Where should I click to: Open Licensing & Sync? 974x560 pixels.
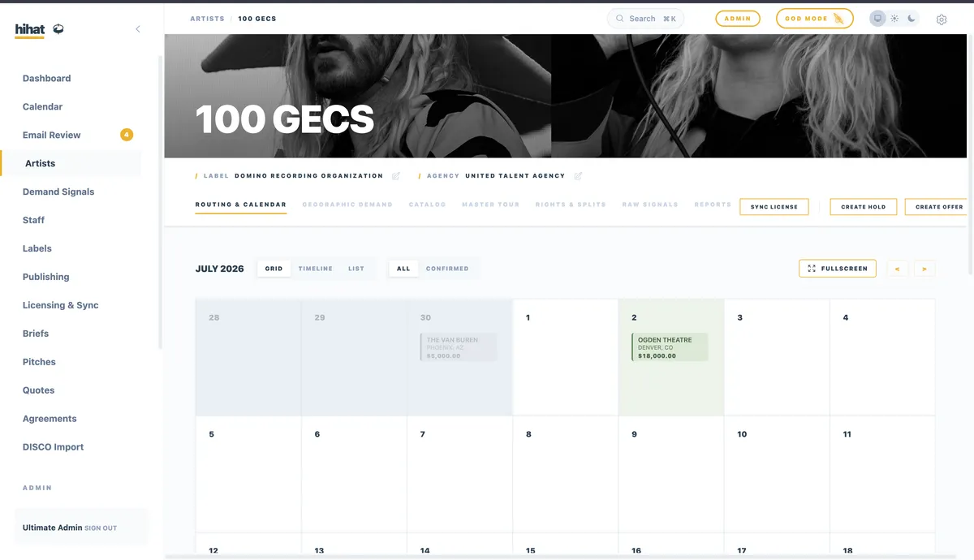pyautogui.click(x=60, y=306)
